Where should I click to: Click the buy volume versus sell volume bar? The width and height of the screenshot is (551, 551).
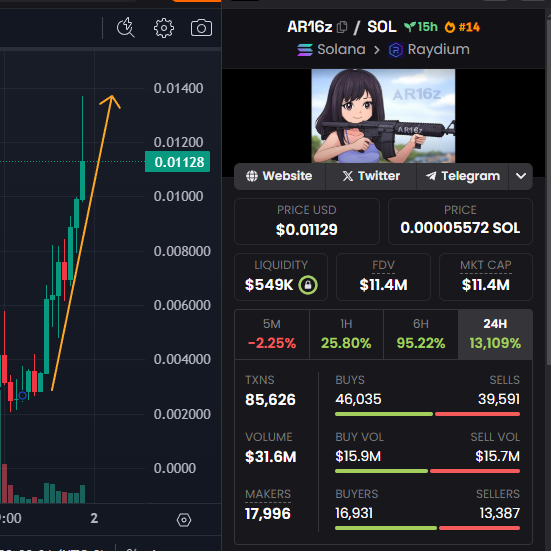(x=427, y=471)
